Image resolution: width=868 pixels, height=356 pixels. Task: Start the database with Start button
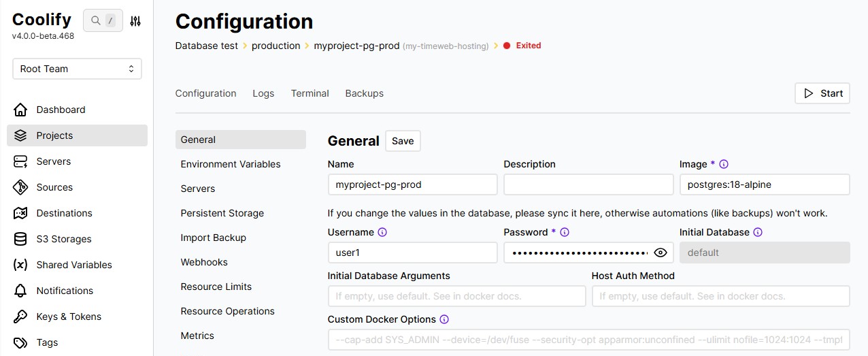point(822,93)
